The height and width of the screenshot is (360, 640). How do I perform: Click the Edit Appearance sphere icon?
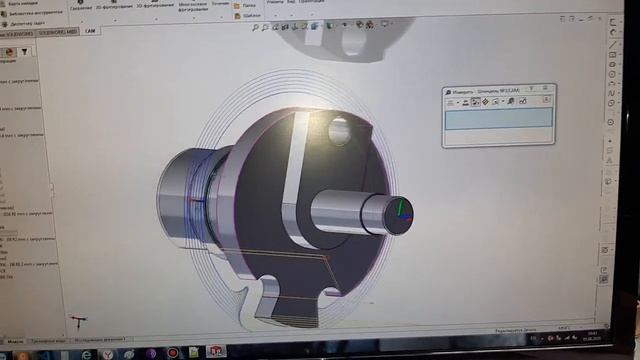(359, 25)
